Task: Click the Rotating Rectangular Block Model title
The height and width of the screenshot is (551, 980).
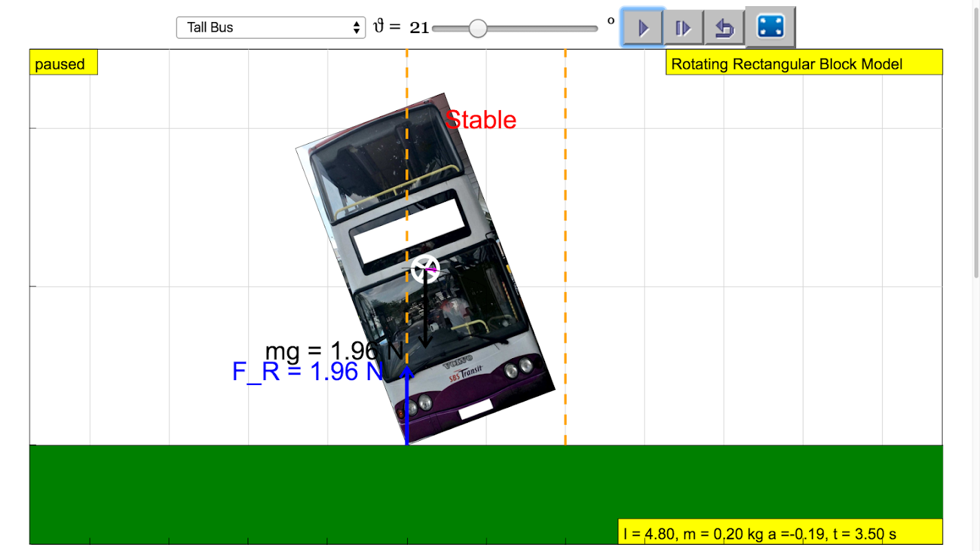Action: point(804,63)
